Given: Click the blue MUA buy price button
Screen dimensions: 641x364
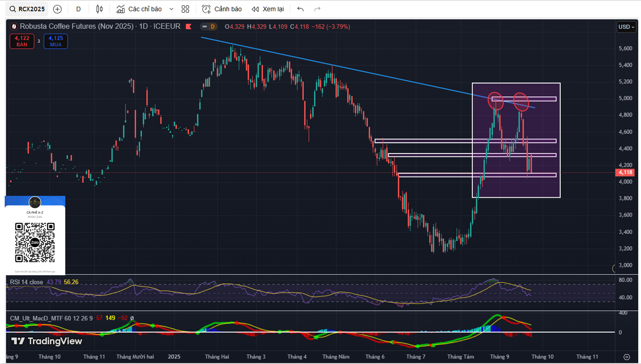Looking at the screenshot, I should 56,41.
